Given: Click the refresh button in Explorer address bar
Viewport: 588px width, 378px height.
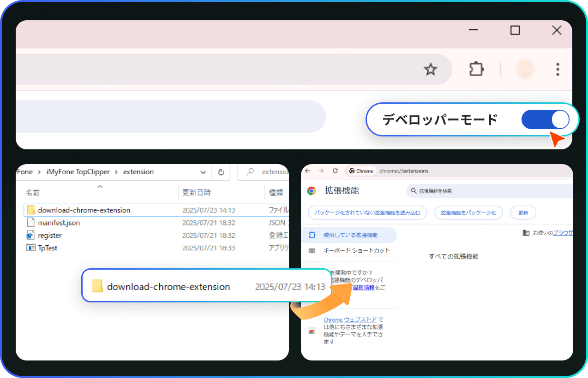Looking at the screenshot, I should (x=221, y=172).
